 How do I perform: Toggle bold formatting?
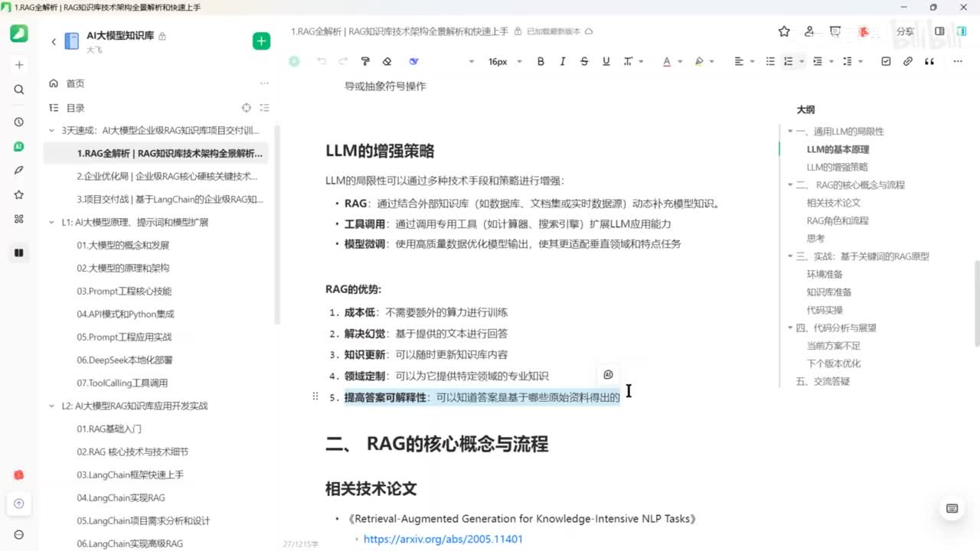point(541,61)
